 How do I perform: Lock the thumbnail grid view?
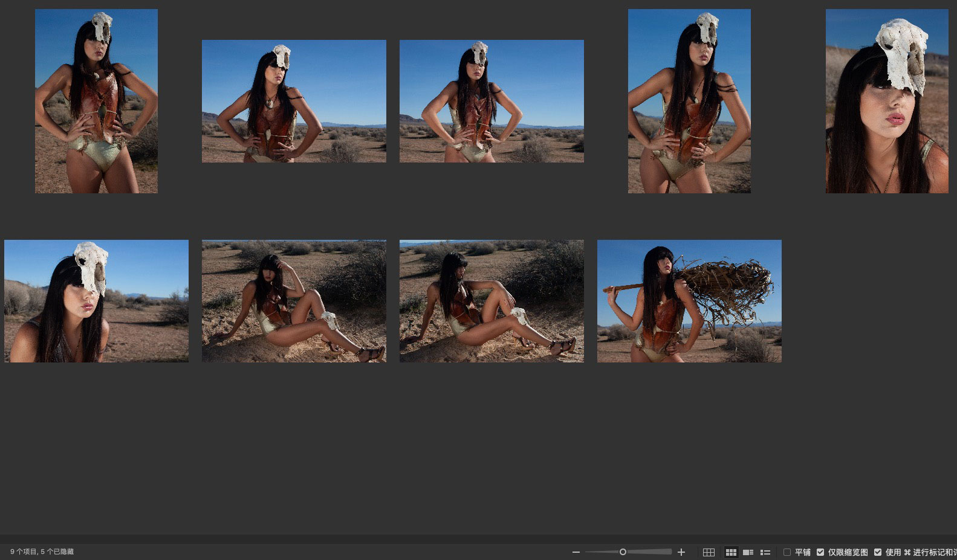pos(709,552)
